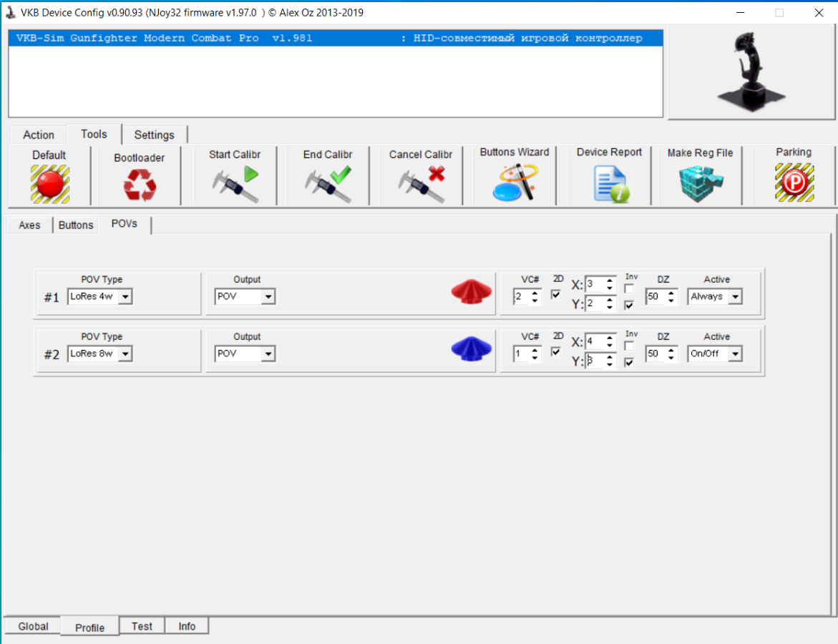Screen dimensions: 838x644
Task: Launch the Buttons Wizard icon
Action: [x=515, y=182]
